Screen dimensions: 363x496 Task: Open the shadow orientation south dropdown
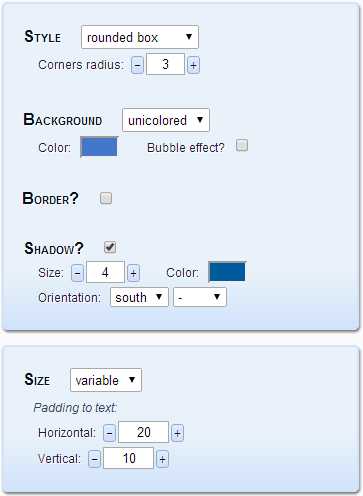(x=139, y=297)
